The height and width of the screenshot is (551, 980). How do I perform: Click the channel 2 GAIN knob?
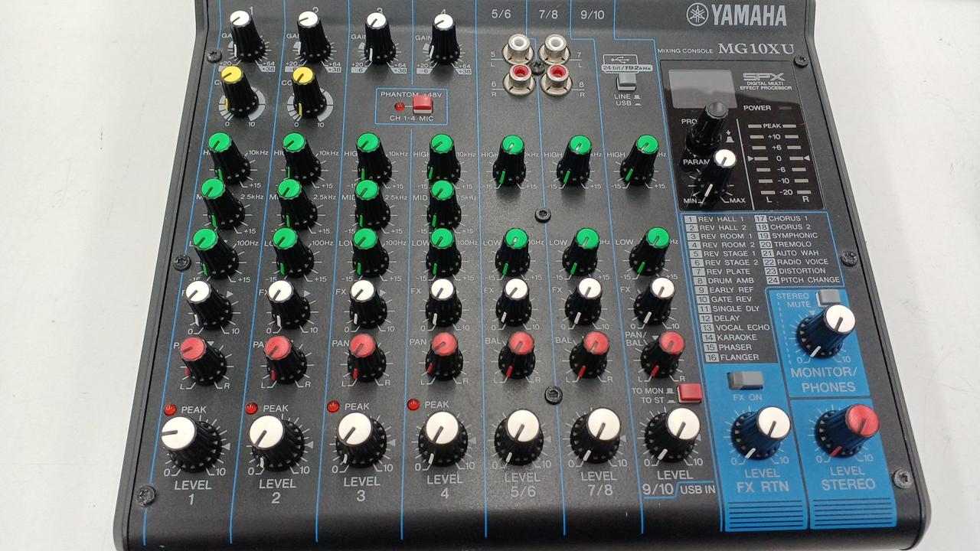coord(312,37)
